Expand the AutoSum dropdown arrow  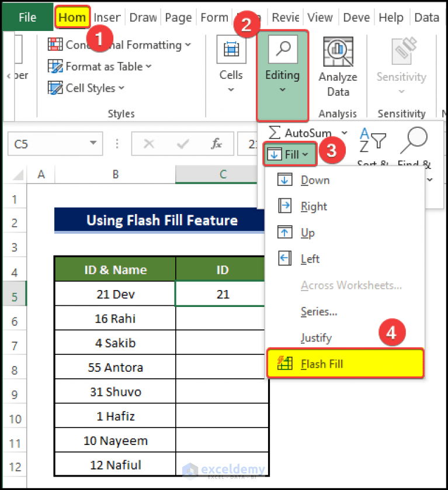tap(344, 133)
